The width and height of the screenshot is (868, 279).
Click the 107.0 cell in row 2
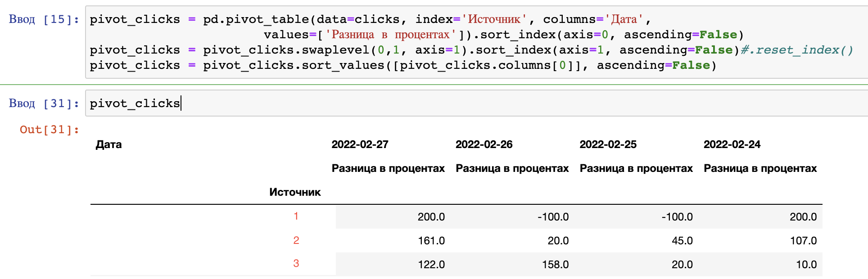pyautogui.click(x=804, y=241)
